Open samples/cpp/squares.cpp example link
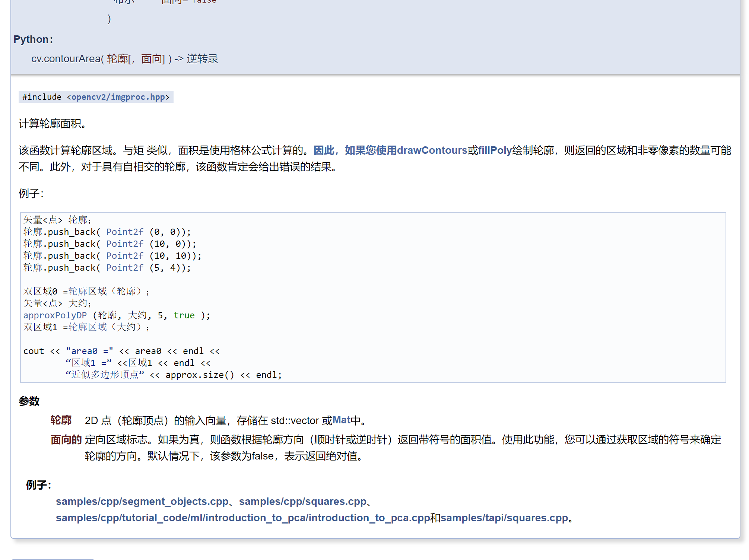 point(303,502)
